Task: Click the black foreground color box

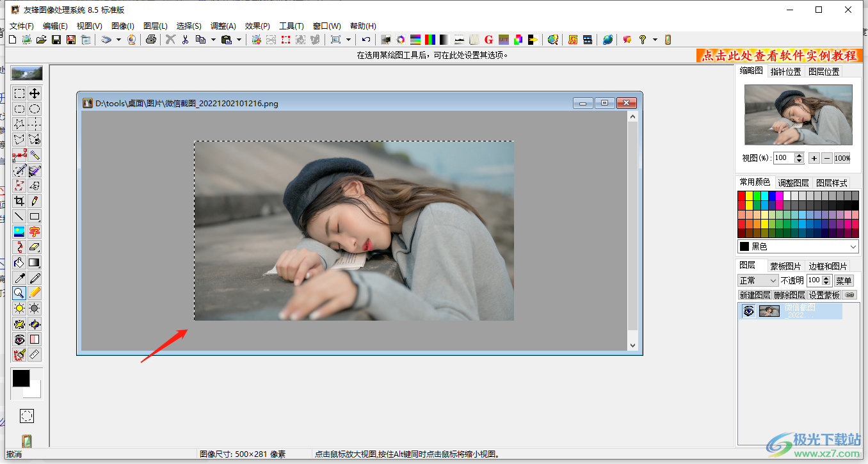Action: pyautogui.click(x=21, y=378)
